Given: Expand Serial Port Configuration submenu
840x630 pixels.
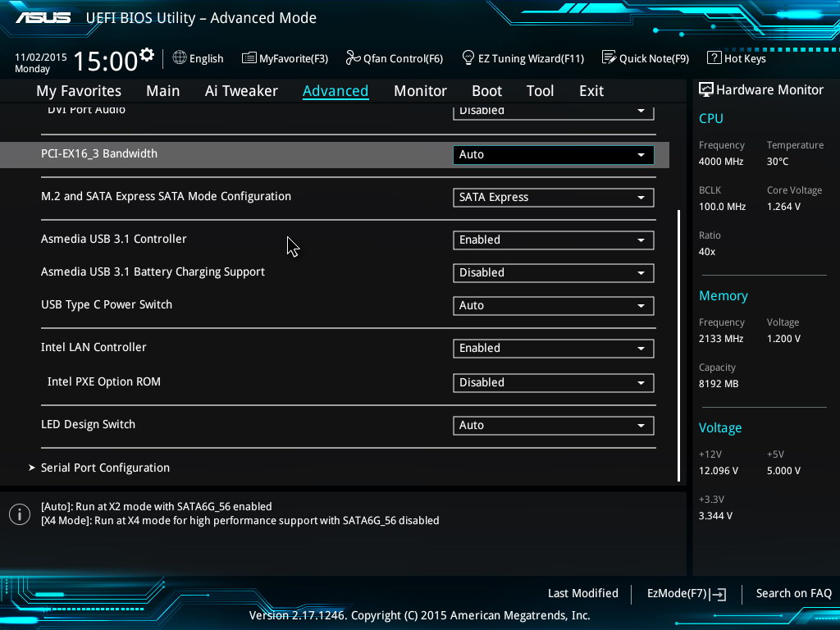Looking at the screenshot, I should tap(105, 468).
